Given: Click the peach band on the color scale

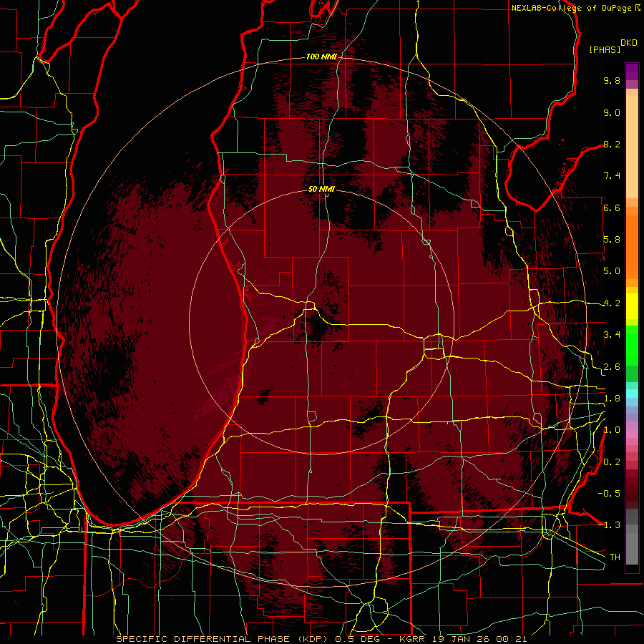Looking at the screenshot, I should (632, 147).
